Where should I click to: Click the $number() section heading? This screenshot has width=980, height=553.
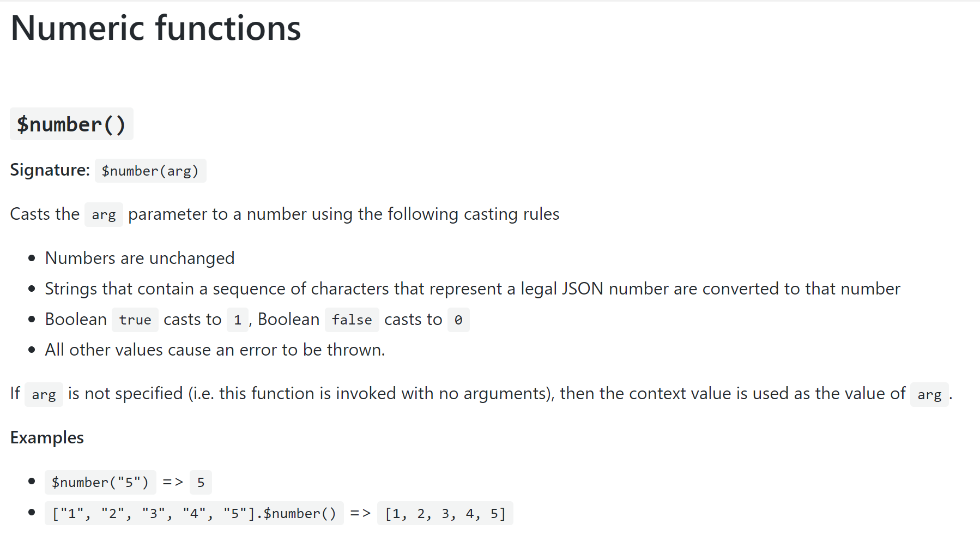click(71, 124)
